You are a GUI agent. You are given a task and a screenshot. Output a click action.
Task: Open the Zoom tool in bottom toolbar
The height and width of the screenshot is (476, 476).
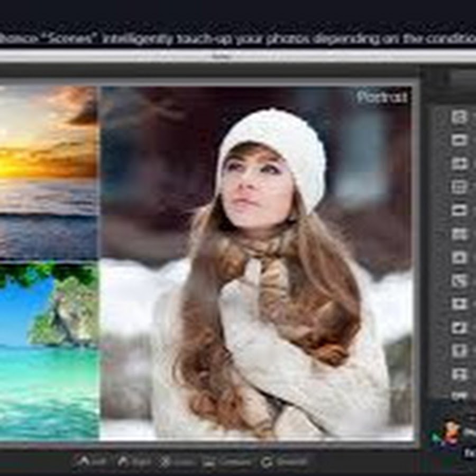point(177,461)
